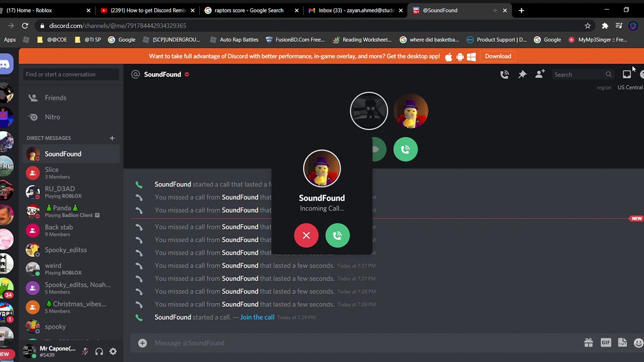Add friends to DM icon
The height and width of the screenshot is (362, 644).
pos(540,74)
